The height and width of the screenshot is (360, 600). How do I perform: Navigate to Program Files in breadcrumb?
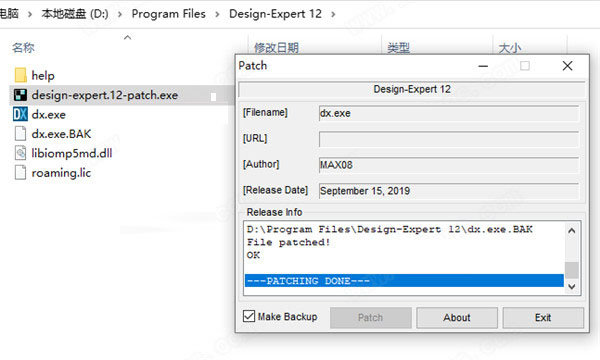pyautogui.click(x=168, y=14)
